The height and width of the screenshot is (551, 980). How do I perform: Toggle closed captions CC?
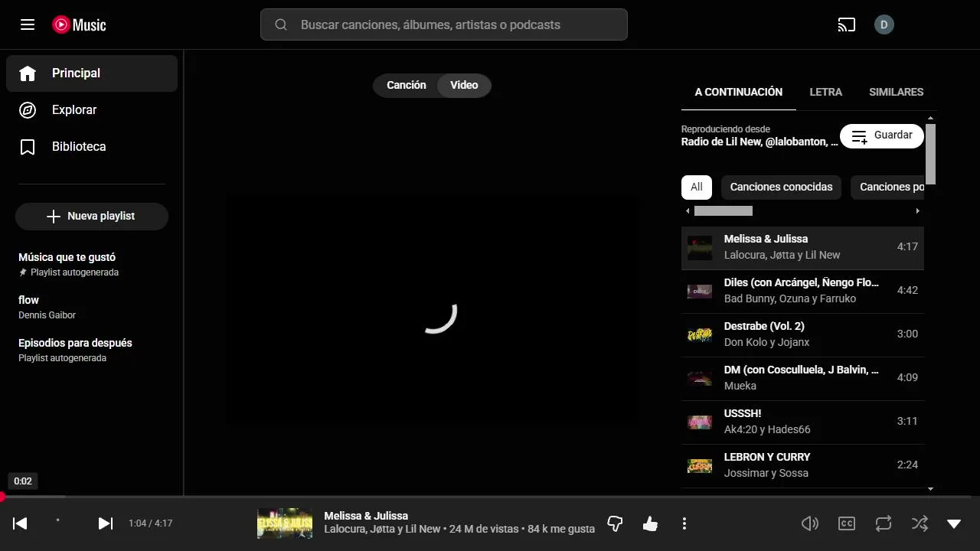[847, 523]
